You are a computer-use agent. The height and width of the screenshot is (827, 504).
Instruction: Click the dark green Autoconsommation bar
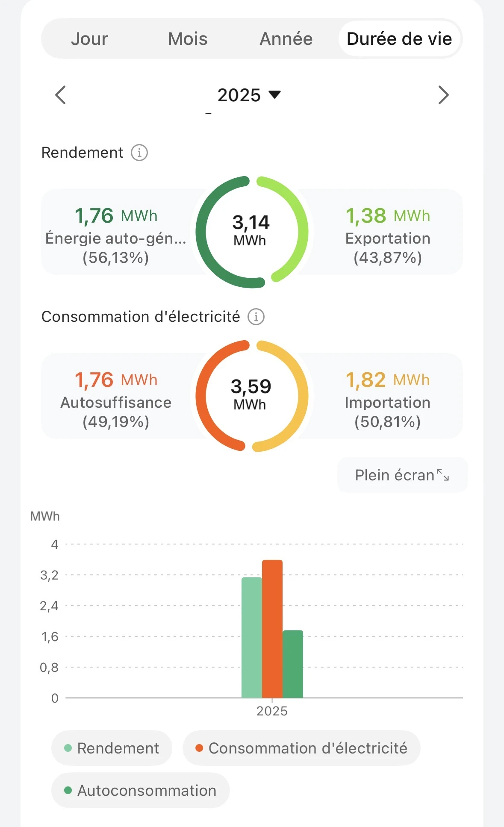(x=293, y=664)
